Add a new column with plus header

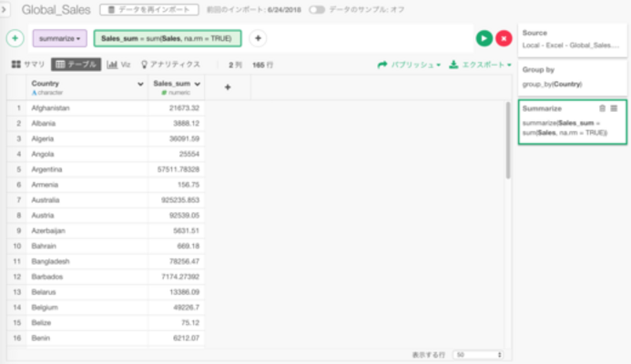pos(228,86)
